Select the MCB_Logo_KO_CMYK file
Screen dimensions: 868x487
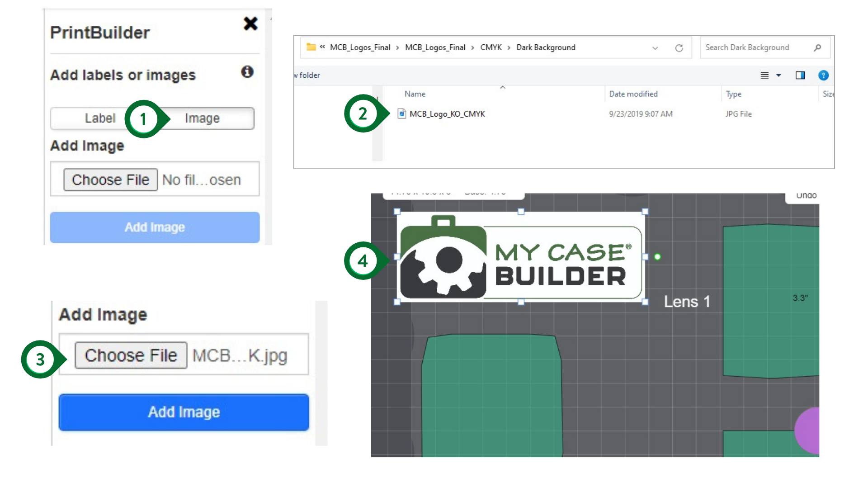tap(447, 114)
